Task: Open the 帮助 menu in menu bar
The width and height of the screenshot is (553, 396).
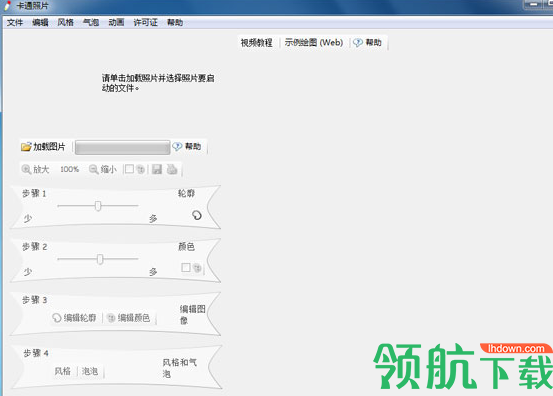Action: click(x=175, y=23)
